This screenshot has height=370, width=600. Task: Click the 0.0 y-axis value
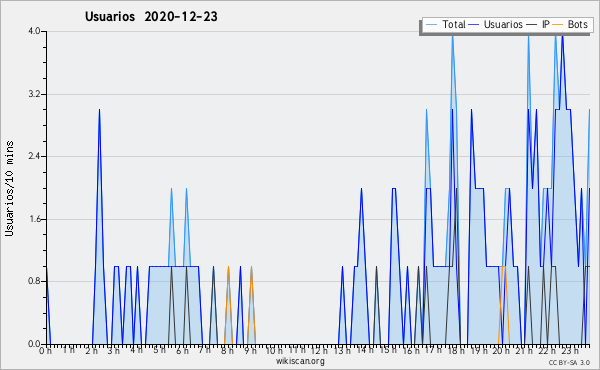pyautogui.click(x=34, y=344)
